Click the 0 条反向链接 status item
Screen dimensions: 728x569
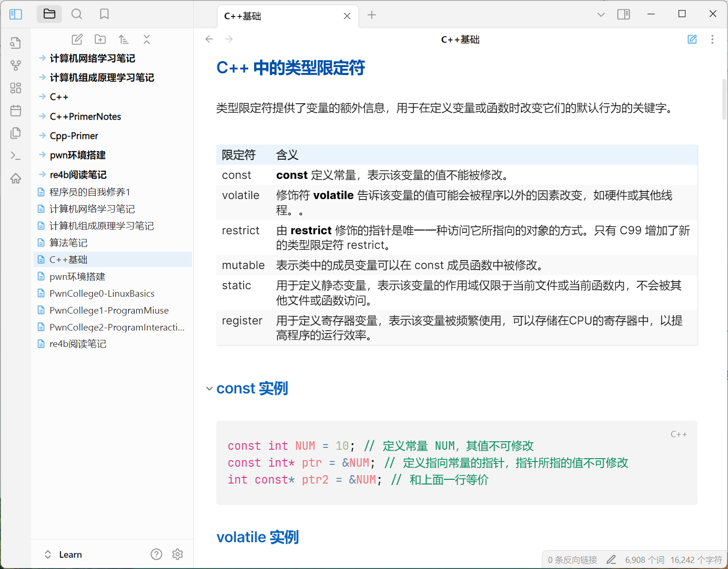(572, 560)
